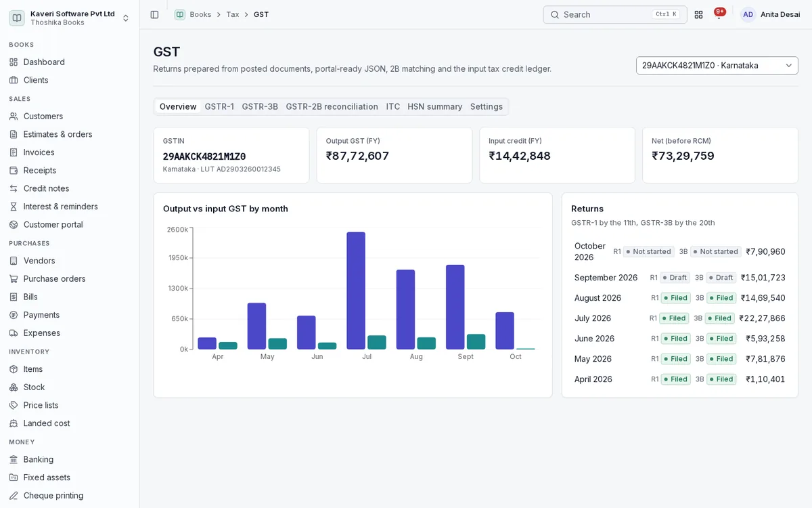Click the AD avatar
This screenshot has width=812, height=508.
coord(748,14)
